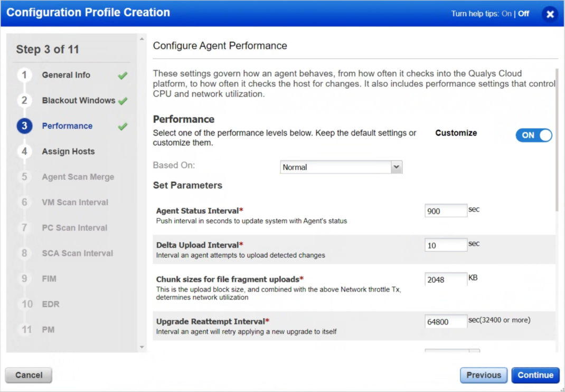
Task: Click inside the Agent Status Interval field
Action: point(445,210)
